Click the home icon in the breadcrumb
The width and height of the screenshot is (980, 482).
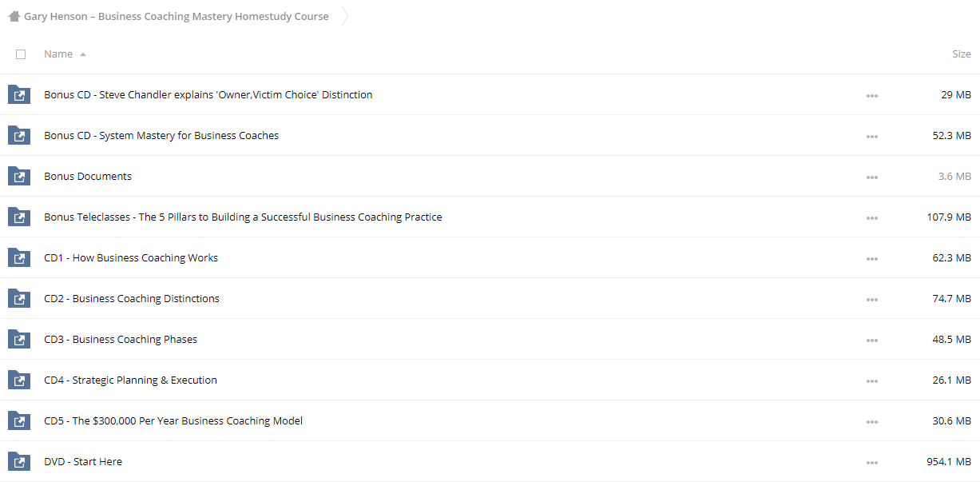[x=14, y=16]
